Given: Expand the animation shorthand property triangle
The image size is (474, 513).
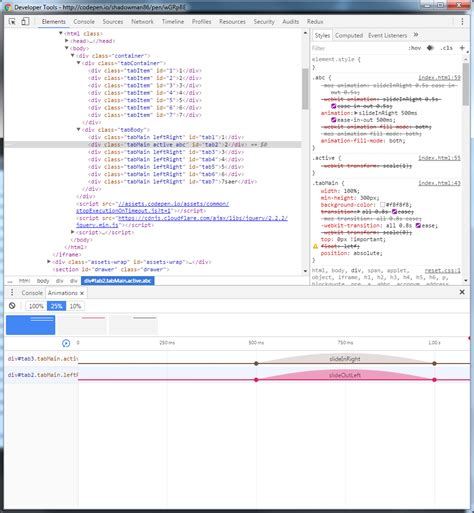Looking at the screenshot, I should point(355,113).
